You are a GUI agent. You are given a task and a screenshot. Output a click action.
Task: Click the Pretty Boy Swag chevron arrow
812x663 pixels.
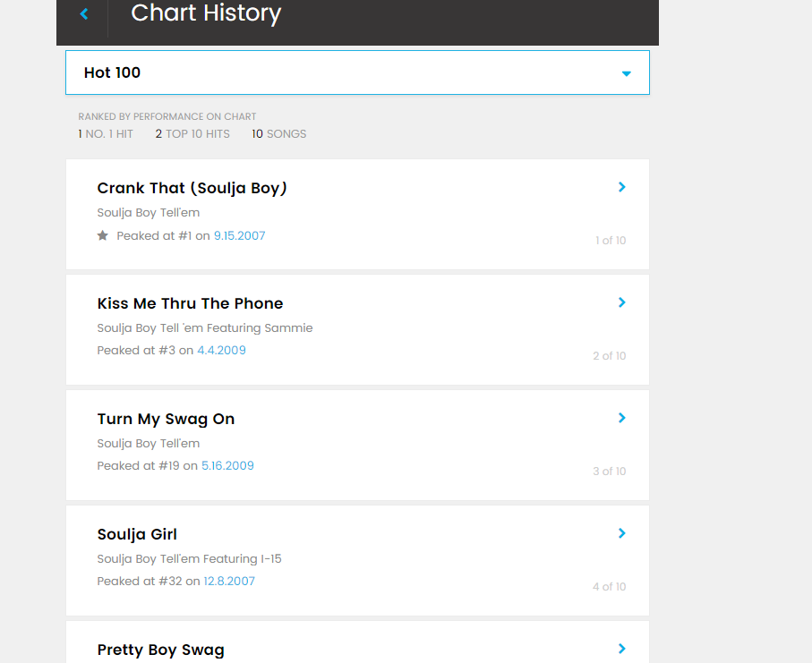point(622,649)
